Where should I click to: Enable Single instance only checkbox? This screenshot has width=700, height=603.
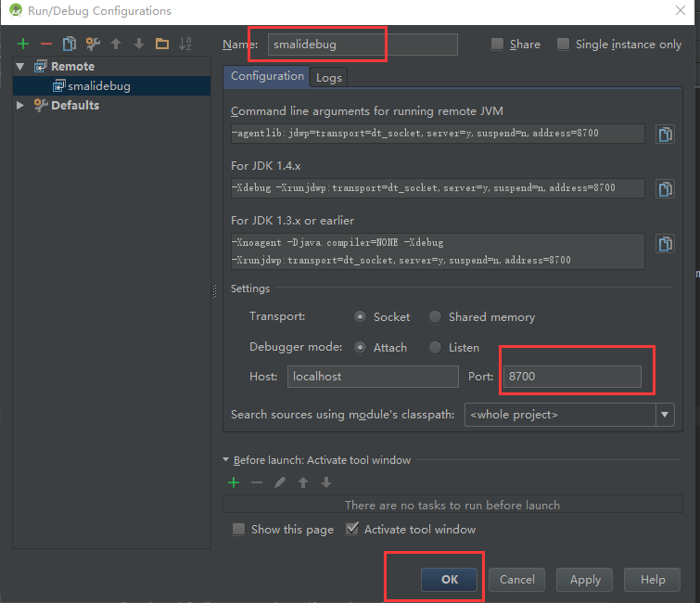tap(563, 44)
